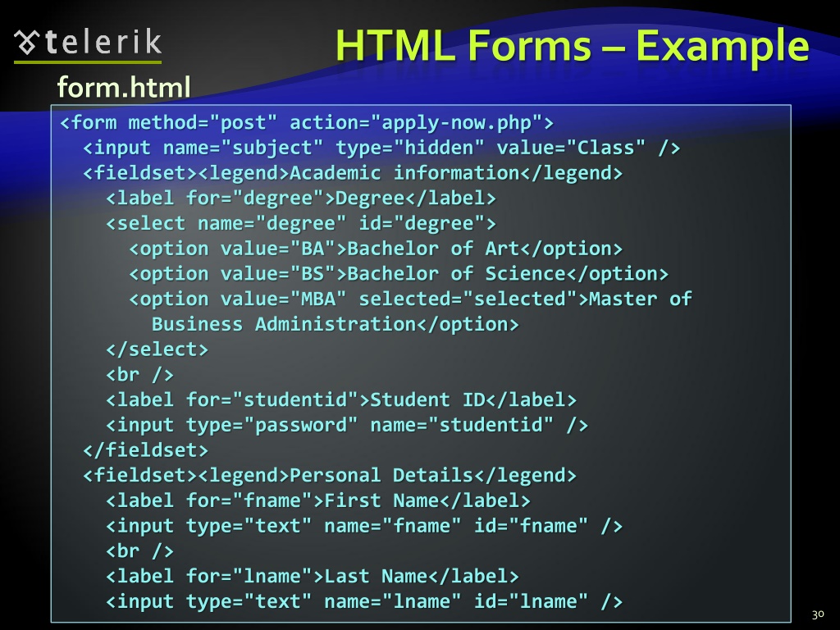Click the text input name="fname" line
The image size is (840, 630).
(364, 526)
